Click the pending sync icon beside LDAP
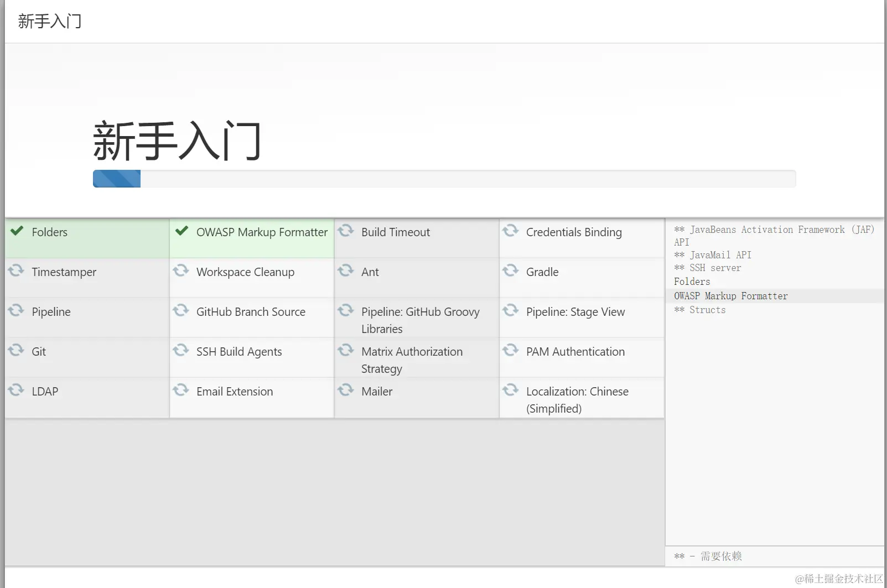This screenshot has height=588, width=887. coord(16,389)
